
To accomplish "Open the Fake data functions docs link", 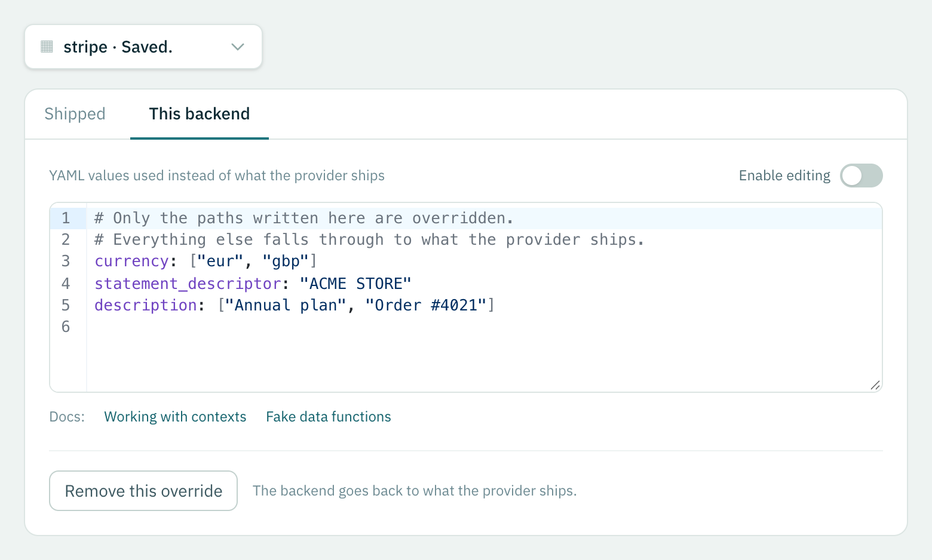I will pyautogui.click(x=329, y=417).
